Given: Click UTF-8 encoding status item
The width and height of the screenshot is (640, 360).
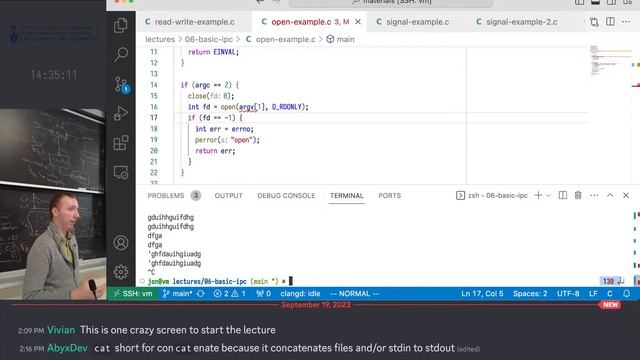Looking at the screenshot, I should [568, 293].
